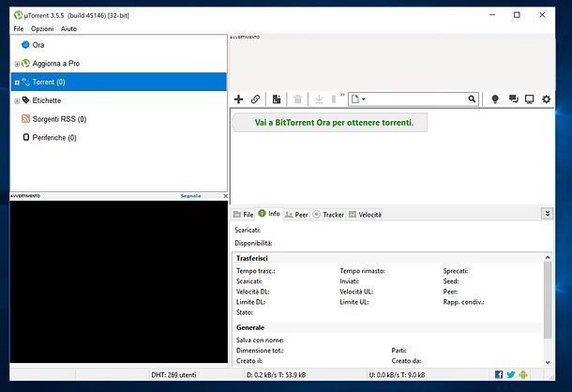Click the light bulb bundles icon
Screen dimensions: 572x392
(495, 98)
